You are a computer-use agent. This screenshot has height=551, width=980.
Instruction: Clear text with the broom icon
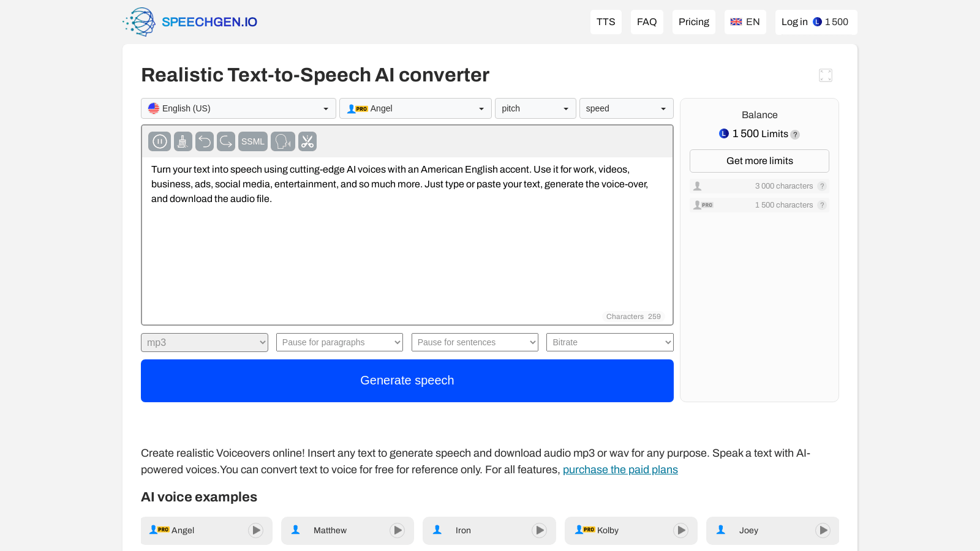(x=183, y=141)
